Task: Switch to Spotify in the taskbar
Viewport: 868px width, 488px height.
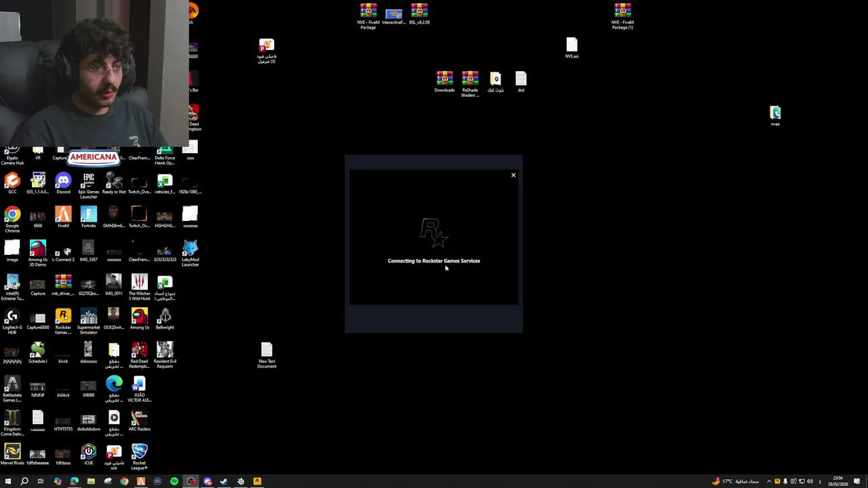Action: [x=174, y=481]
